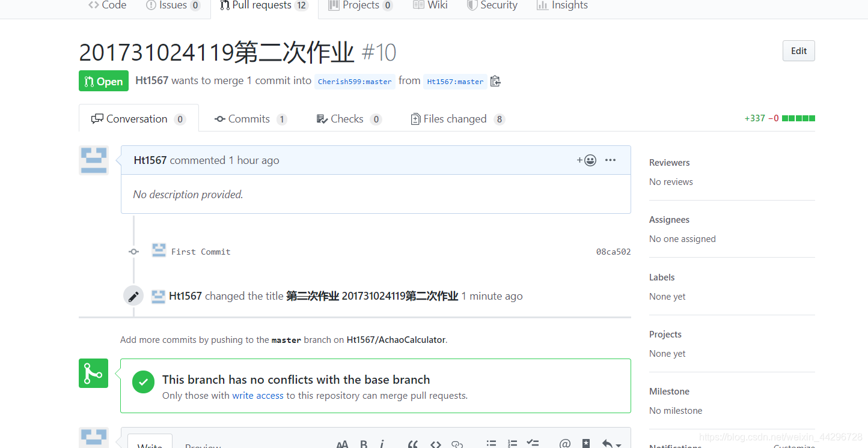Add a bulleted list in the comment editor

(x=491, y=443)
